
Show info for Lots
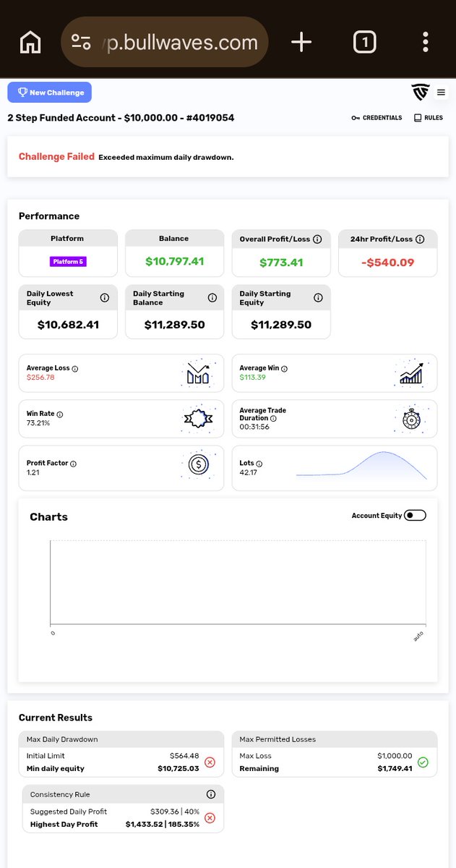tap(259, 464)
